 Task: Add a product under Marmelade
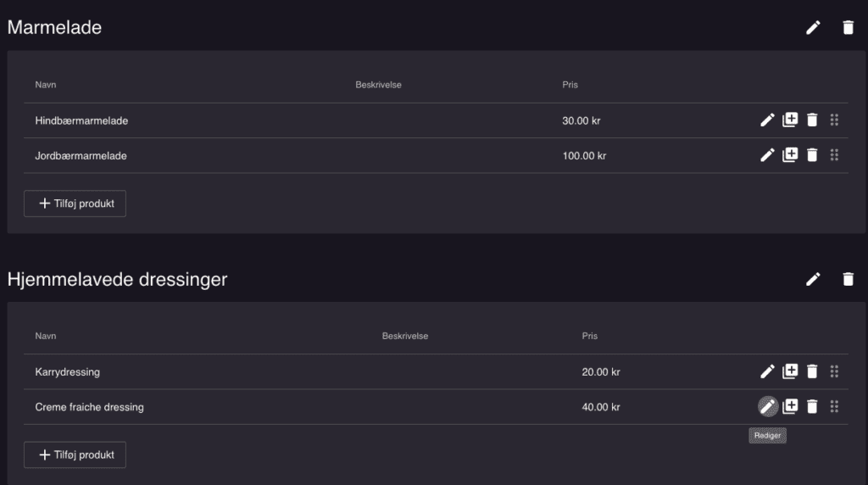click(x=75, y=203)
